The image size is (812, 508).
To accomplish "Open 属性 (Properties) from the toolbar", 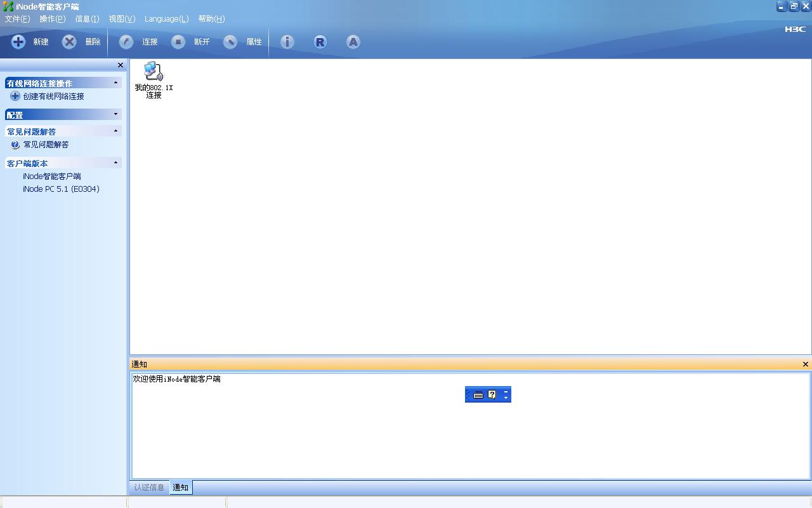I will pyautogui.click(x=242, y=42).
